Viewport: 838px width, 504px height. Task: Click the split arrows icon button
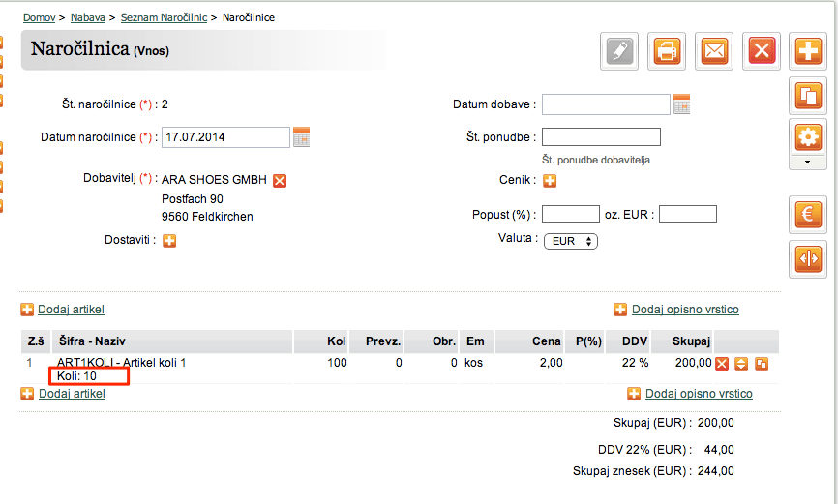(x=808, y=258)
